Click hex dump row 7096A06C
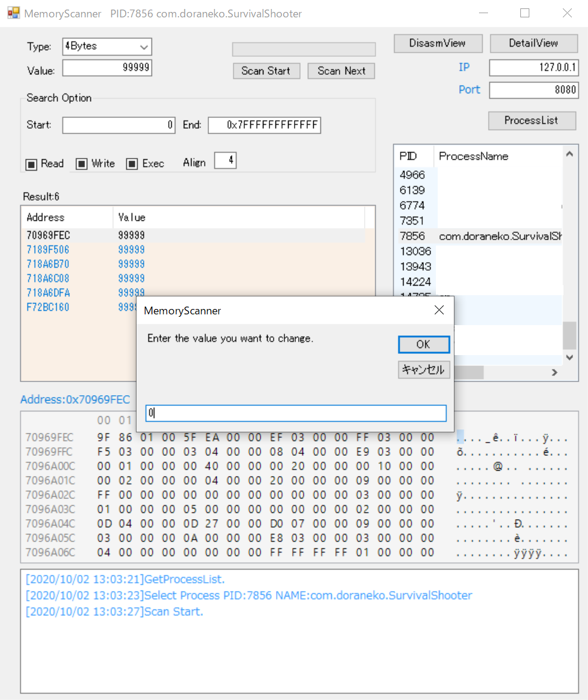Screen dimensions: 588x700 click(x=296, y=553)
